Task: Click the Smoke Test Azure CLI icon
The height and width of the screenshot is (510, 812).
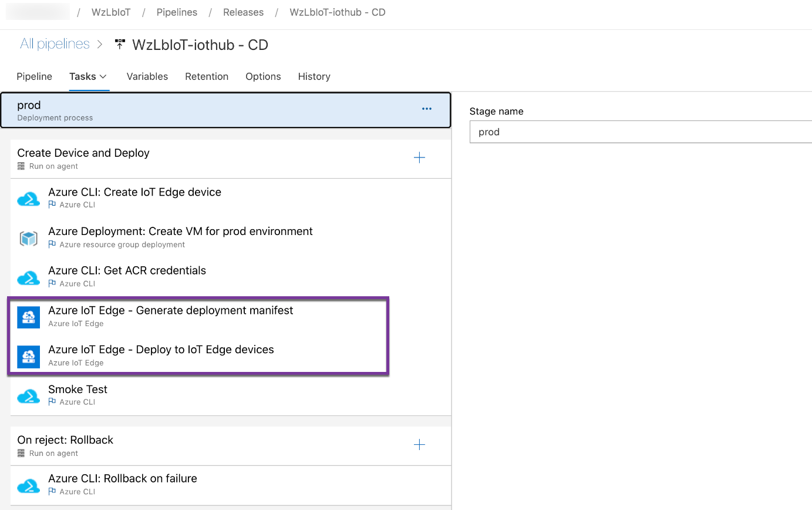Action: point(28,397)
